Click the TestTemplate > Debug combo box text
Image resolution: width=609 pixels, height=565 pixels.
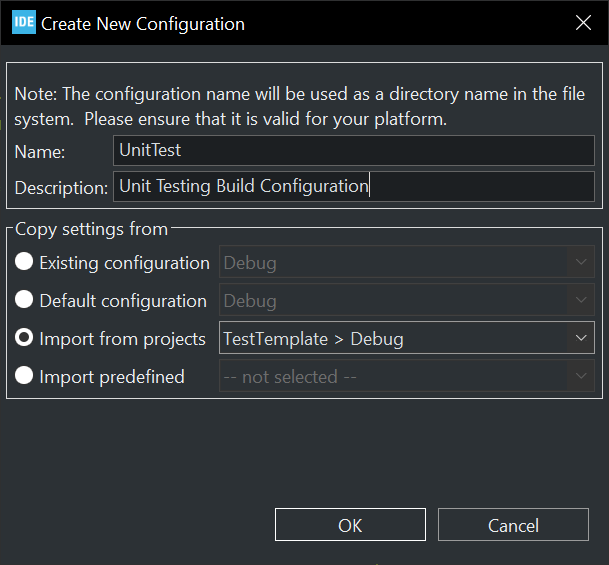[313, 339]
